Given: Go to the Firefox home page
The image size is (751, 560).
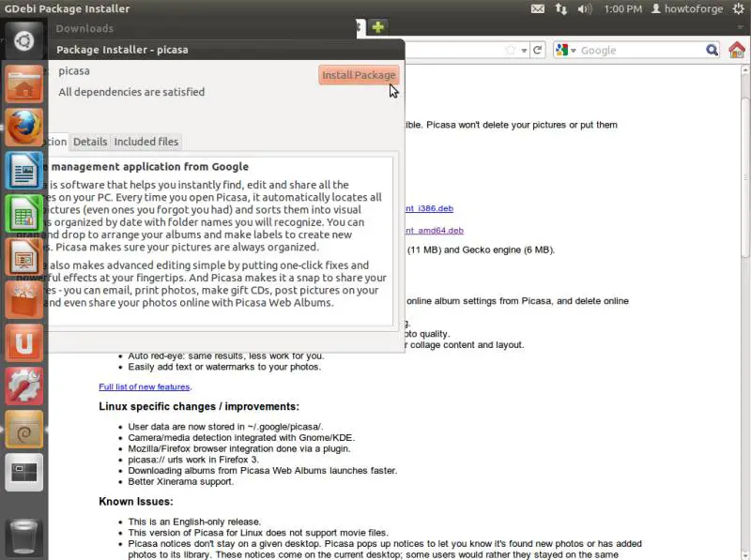Looking at the screenshot, I should coord(737,50).
